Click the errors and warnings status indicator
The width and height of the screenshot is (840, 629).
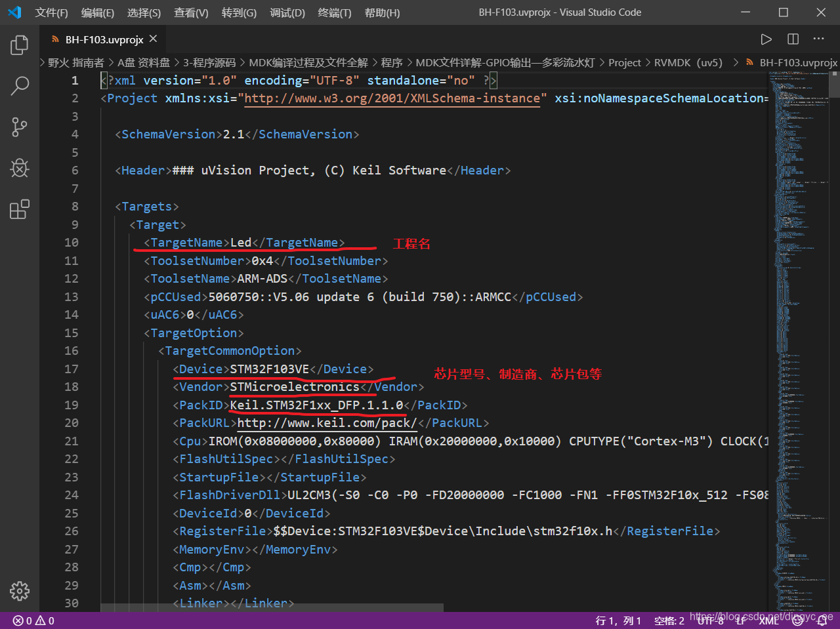coord(34,620)
